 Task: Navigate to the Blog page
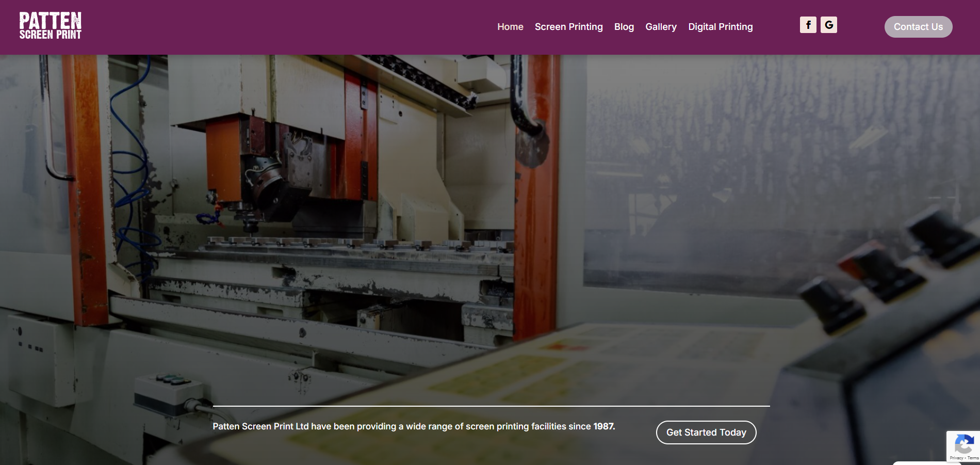pos(624,27)
